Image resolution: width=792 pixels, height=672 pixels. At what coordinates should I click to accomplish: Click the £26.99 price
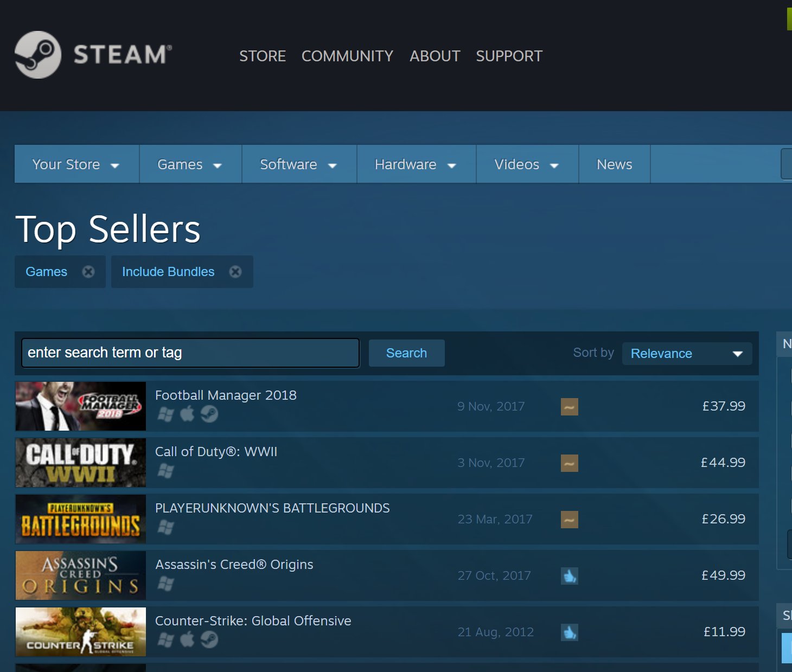tap(724, 519)
